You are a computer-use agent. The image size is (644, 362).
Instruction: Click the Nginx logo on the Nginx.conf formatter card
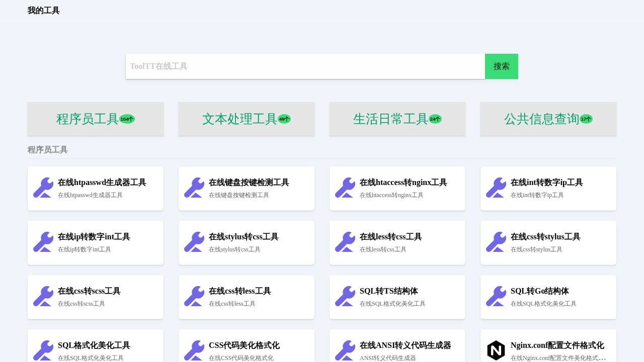pyautogui.click(x=496, y=350)
